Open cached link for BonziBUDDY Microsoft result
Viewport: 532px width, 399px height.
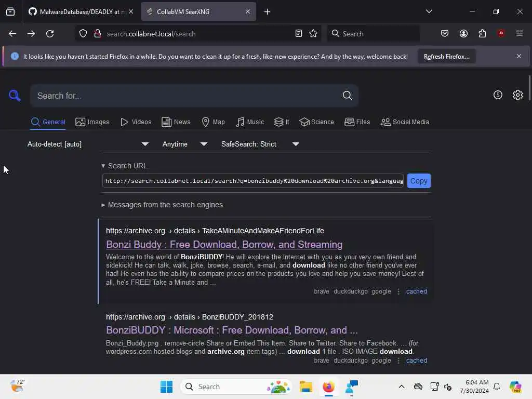416,361
